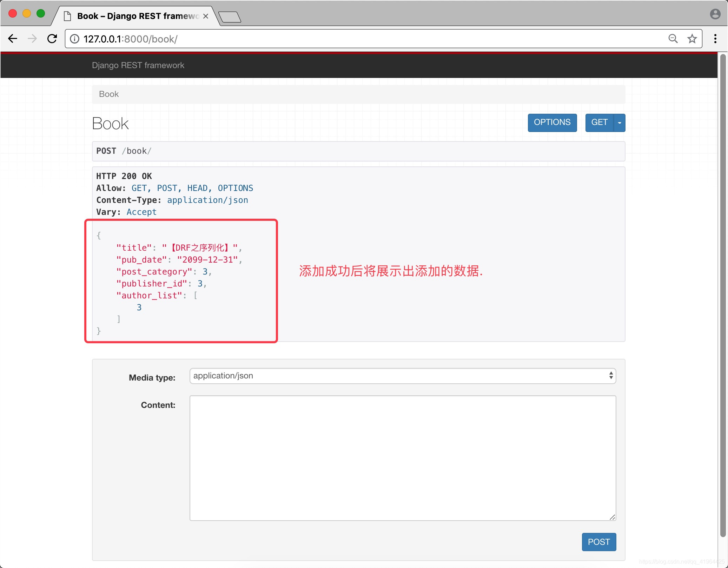Screen dimensions: 728x568
Task: Minimize the window with the yellow button
Action: coord(27,13)
